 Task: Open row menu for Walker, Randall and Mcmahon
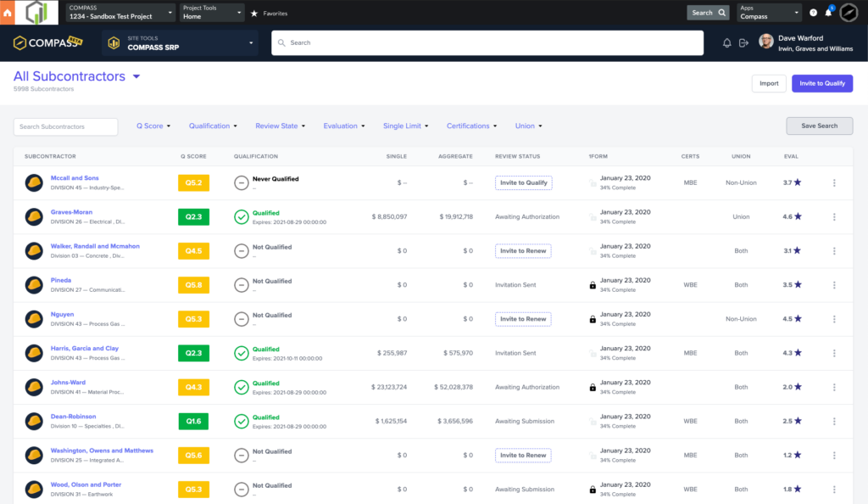coord(834,251)
